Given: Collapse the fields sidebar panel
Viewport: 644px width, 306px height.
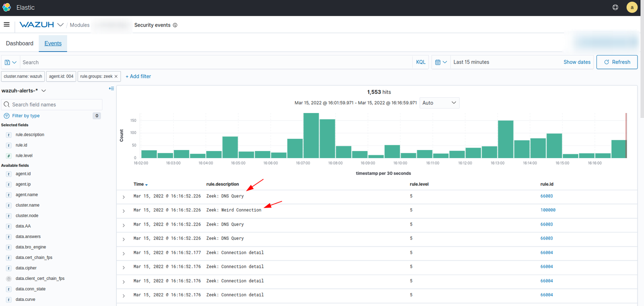Looking at the screenshot, I should [x=111, y=88].
